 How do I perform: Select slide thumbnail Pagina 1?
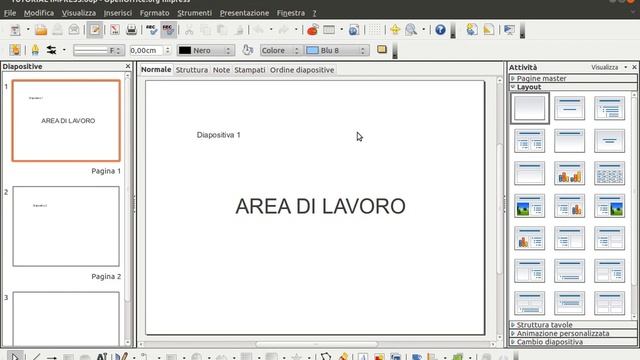point(66,120)
